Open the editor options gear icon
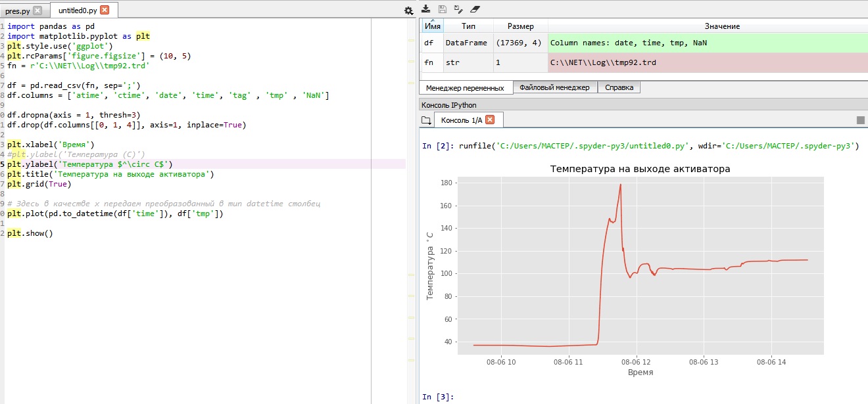The width and height of the screenshot is (868, 404). coord(408,11)
